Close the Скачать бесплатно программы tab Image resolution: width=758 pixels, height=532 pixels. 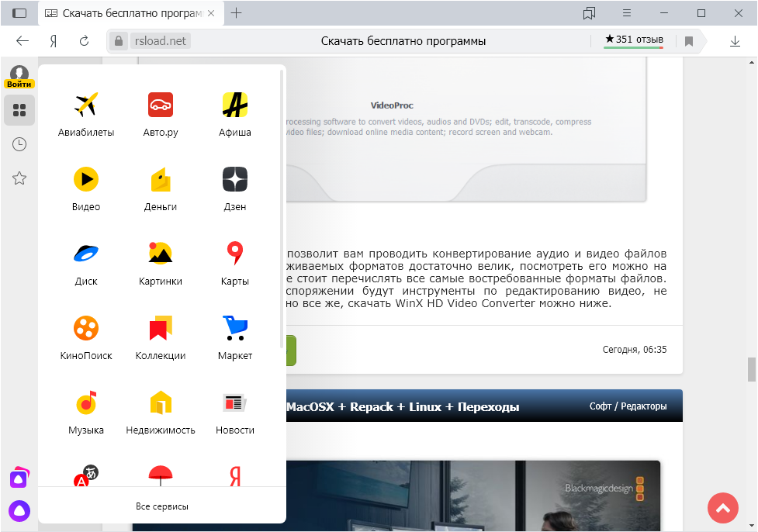pos(211,13)
